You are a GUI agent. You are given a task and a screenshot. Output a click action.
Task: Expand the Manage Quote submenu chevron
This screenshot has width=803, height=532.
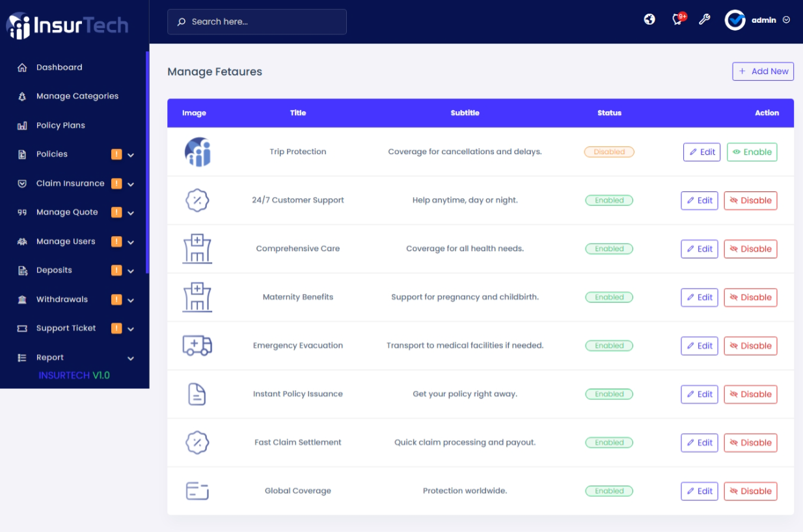tap(131, 213)
